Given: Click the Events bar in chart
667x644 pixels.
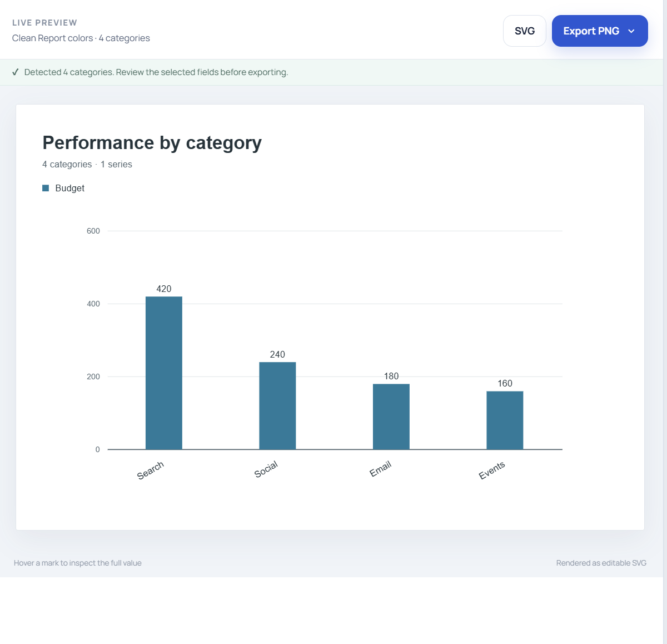Looking at the screenshot, I should coord(505,420).
